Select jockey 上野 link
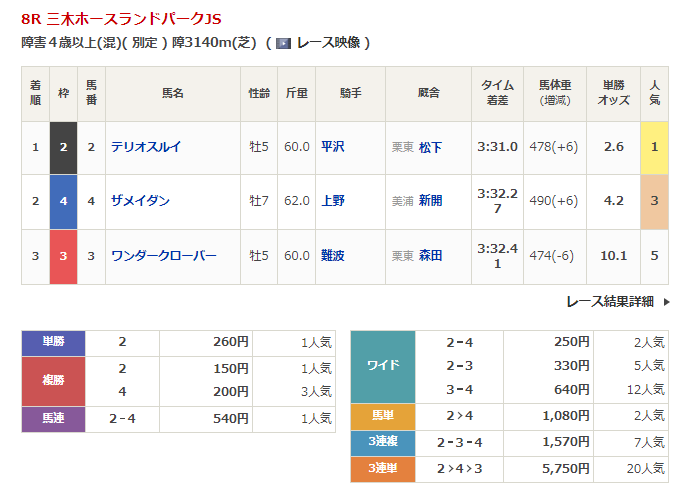Image resolution: width=685 pixels, height=488 pixels. (333, 201)
